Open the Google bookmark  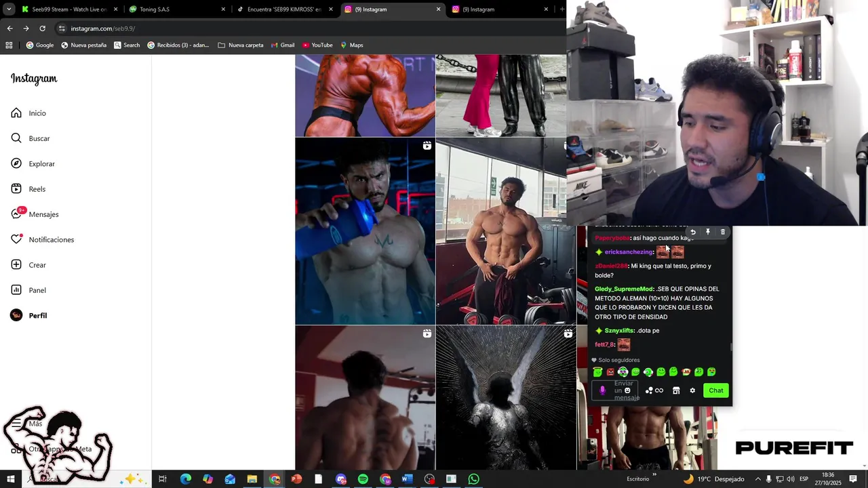tap(40, 45)
